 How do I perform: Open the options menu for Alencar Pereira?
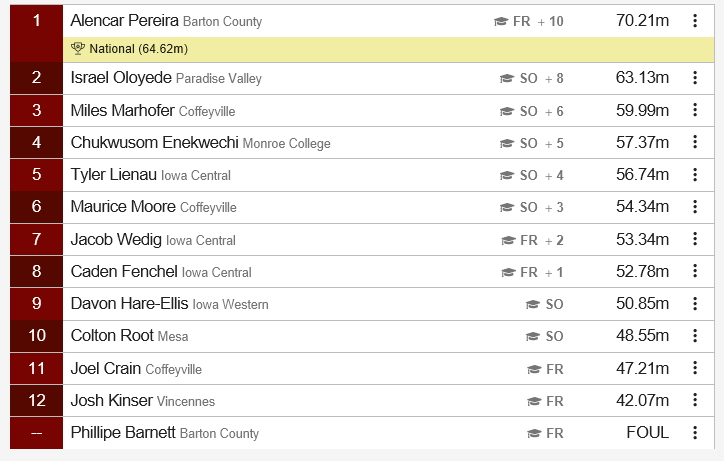[x=695, y=21]
